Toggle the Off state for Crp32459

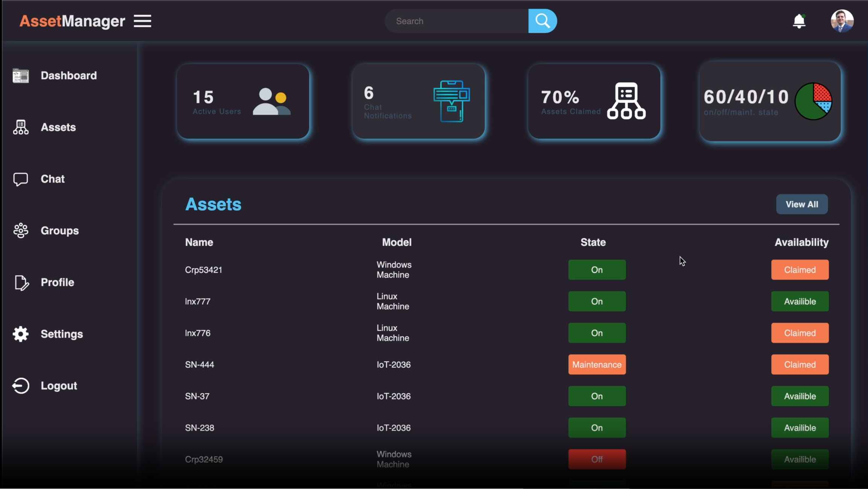[x=597, y=459]
